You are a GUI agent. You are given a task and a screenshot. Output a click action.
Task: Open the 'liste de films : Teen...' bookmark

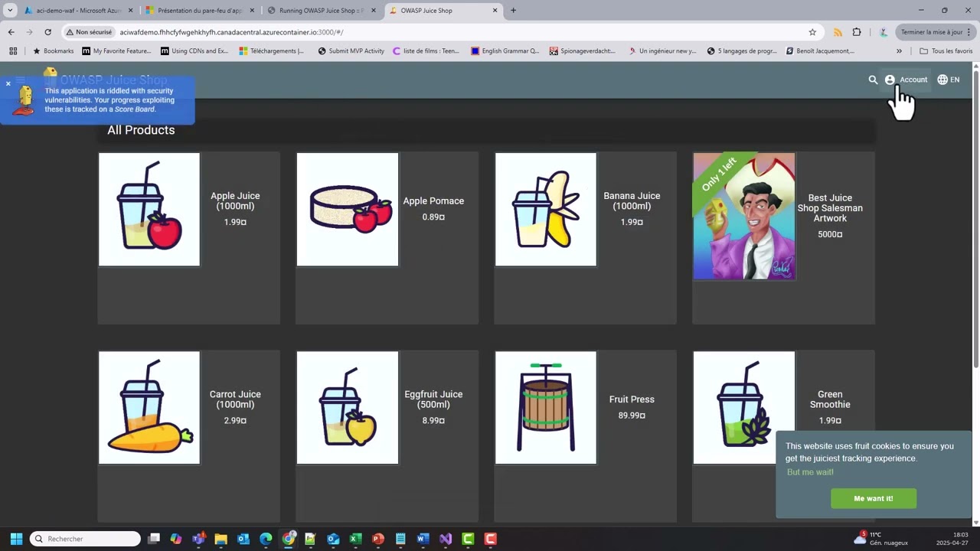426,51
